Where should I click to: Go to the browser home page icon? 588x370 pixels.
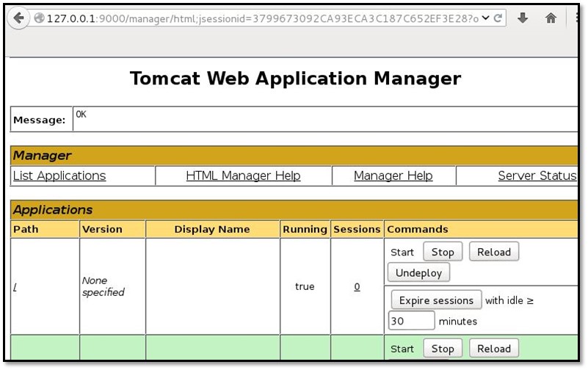tap(551, 18)
